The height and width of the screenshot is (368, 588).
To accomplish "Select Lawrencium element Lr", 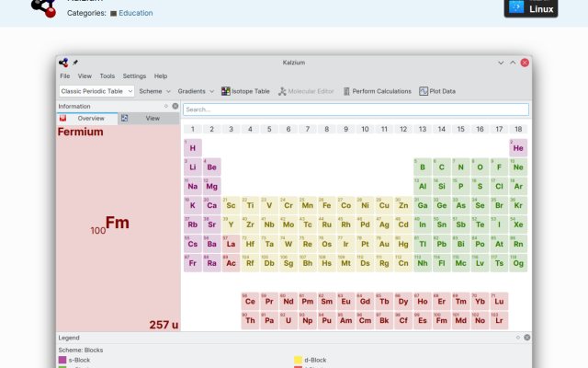I will click(x=499, y=321).
